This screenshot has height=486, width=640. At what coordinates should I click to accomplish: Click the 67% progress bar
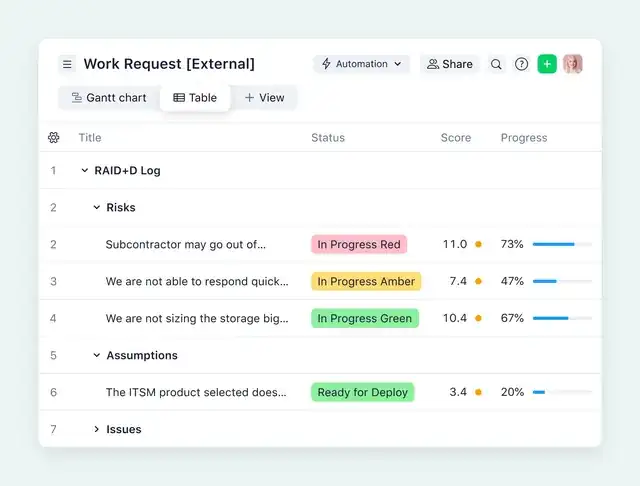click(x=562, y=318)
